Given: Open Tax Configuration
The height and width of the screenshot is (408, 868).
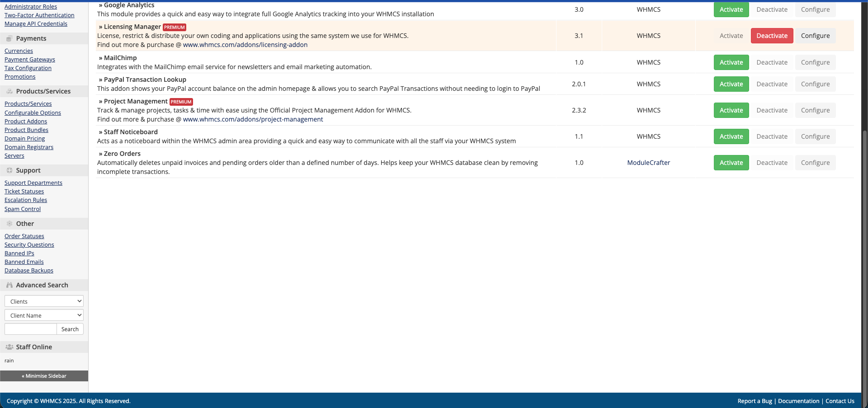Looking at the screenshot, I should click(28, 68).
